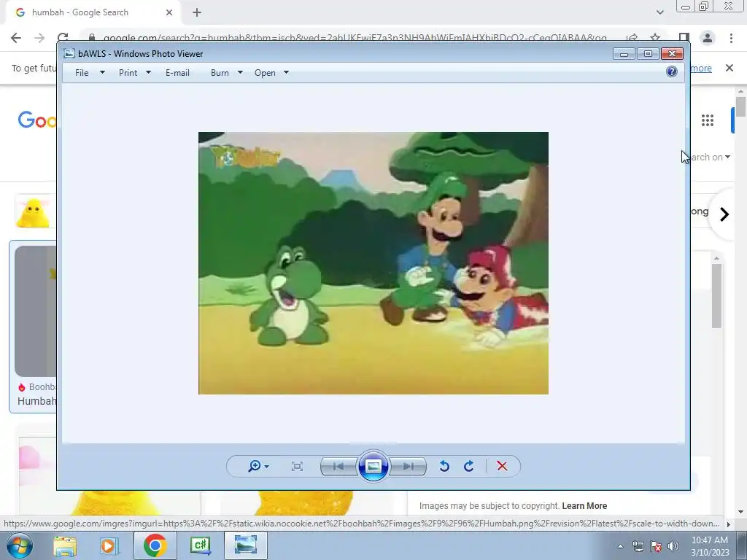
Task: Click the more link in the notification bar
Action: click(x=701, y=68)
